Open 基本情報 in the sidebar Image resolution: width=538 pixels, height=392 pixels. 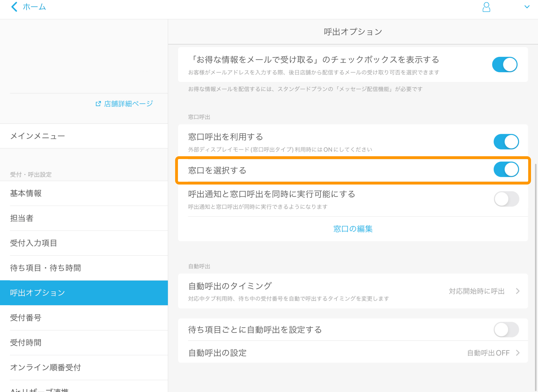pos(84,193)
